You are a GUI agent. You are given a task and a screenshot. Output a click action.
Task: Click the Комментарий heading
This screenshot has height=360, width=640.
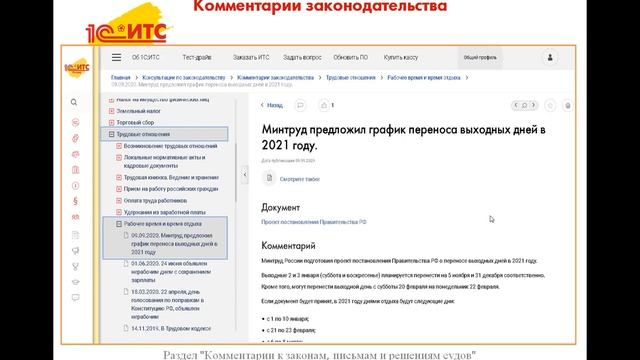[288, 246]
